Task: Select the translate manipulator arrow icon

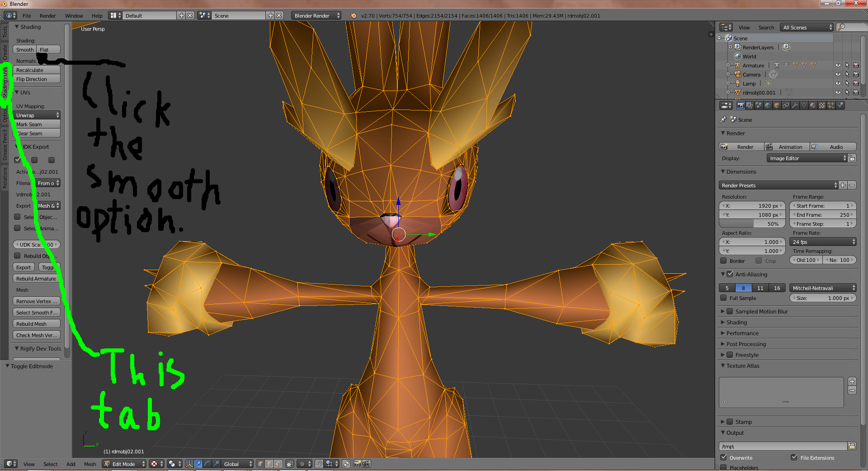Action: 198,464
